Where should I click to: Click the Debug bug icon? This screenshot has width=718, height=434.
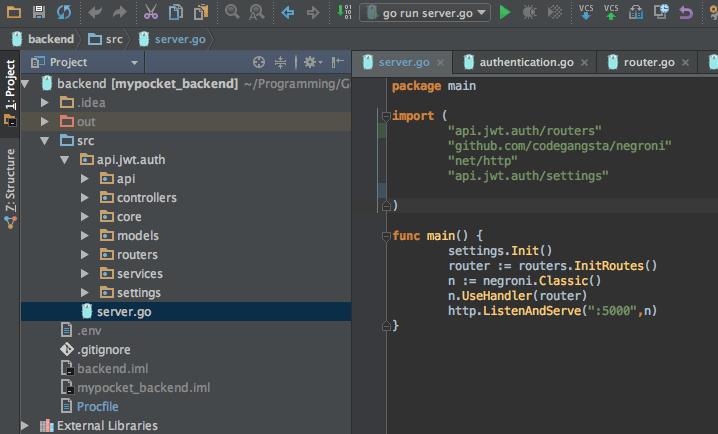529,13
